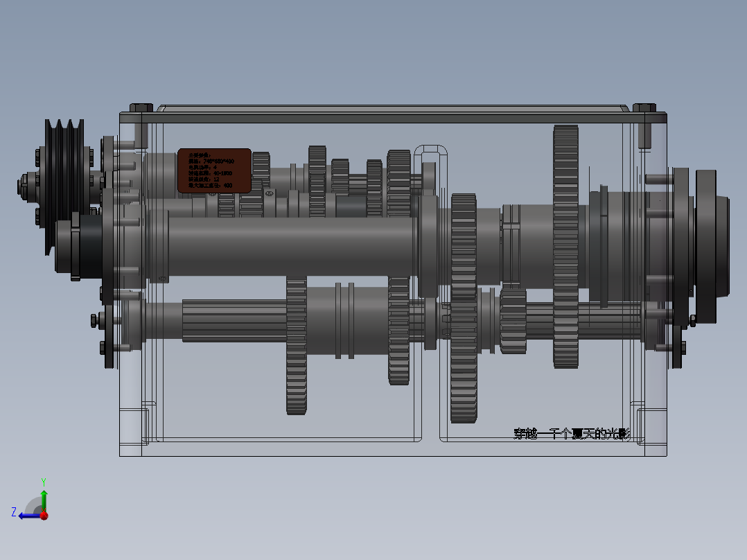Select the hex bolt at the top-left corner
747x560 pixels.
pyautogui.click(x=141, y=107)
